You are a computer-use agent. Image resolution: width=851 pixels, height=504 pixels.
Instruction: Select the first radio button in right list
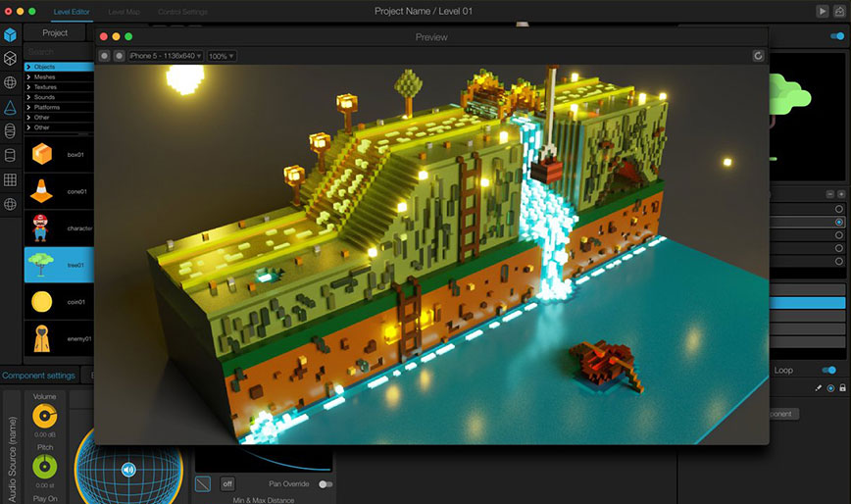(x=839, y=209)
